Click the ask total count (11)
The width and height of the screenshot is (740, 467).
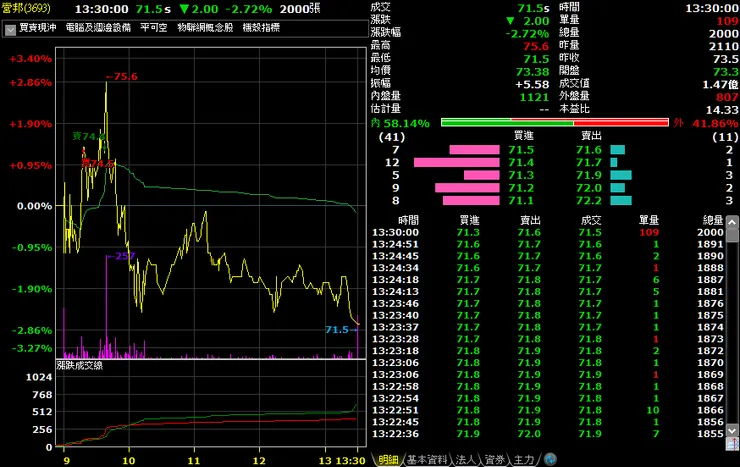[x=725, y=137]
